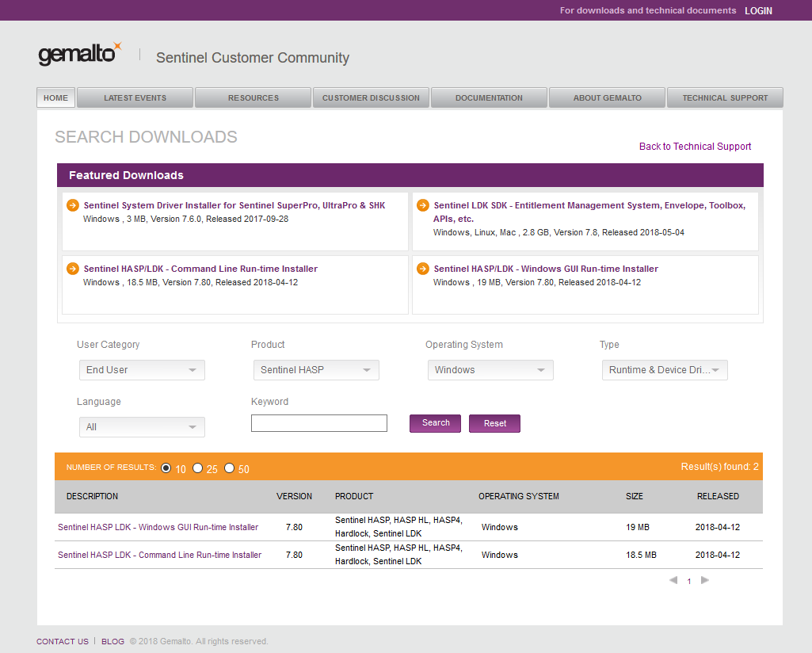Open the ABOUT GEMALTO tab

607,97
